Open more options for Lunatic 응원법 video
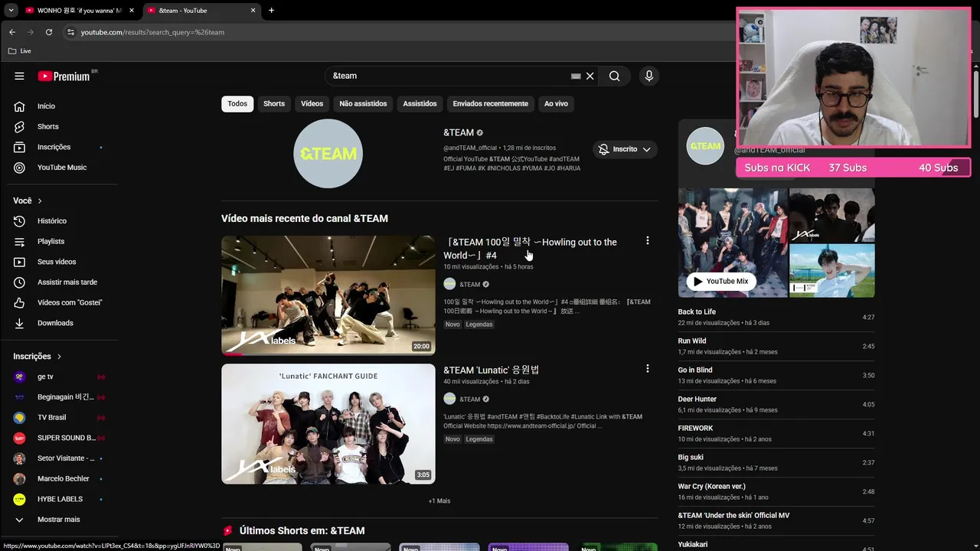Viewport: 980px width, 551px height. pos(648,369)
